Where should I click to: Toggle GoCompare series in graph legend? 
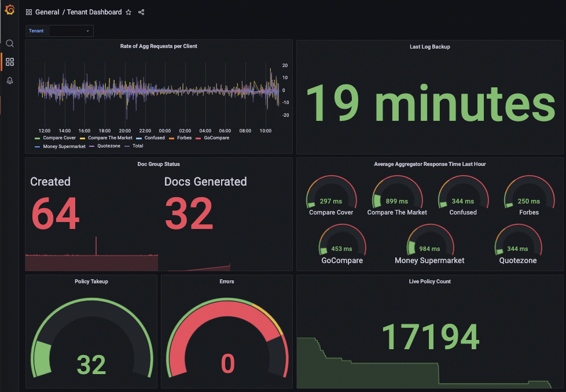coord(216,138)
